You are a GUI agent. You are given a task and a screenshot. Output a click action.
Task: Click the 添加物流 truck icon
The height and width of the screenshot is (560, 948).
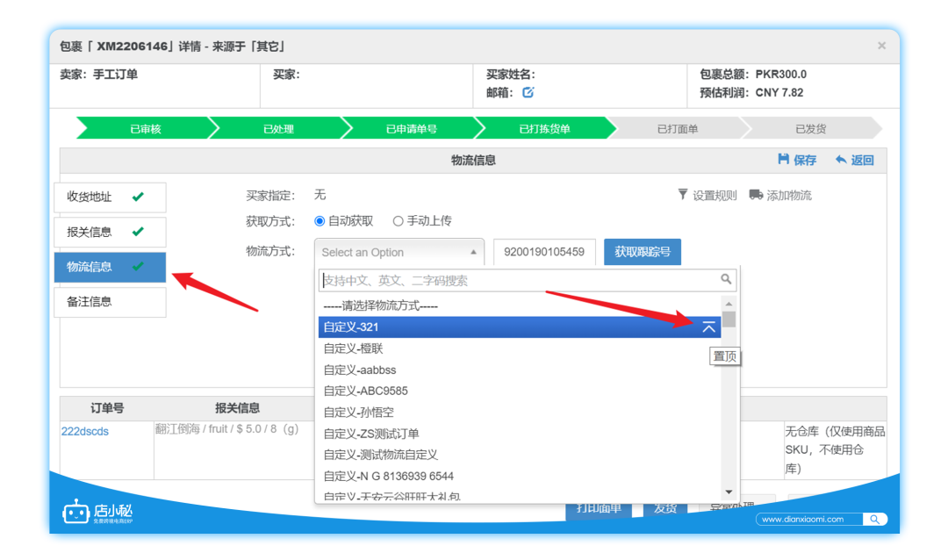tap(756, 194)
